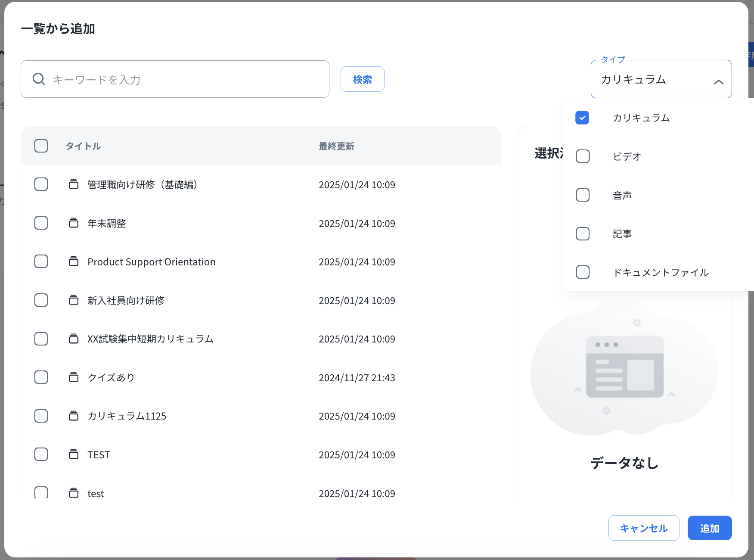Click curriculum icon beside カリキュラム1125
Viewport: 754px width, 560px height.
click(x=74, y=416)
